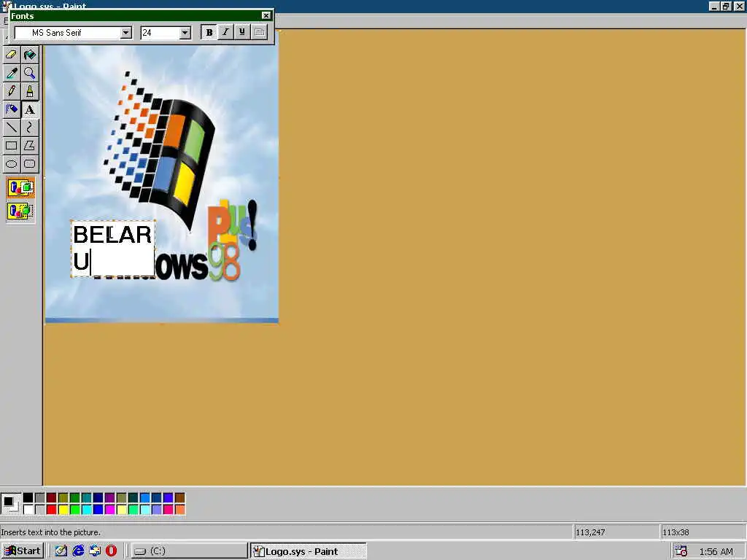This screenshot has height=560, width=747.
Task: Select the straight Line tool
Action: tap(12, 128)
